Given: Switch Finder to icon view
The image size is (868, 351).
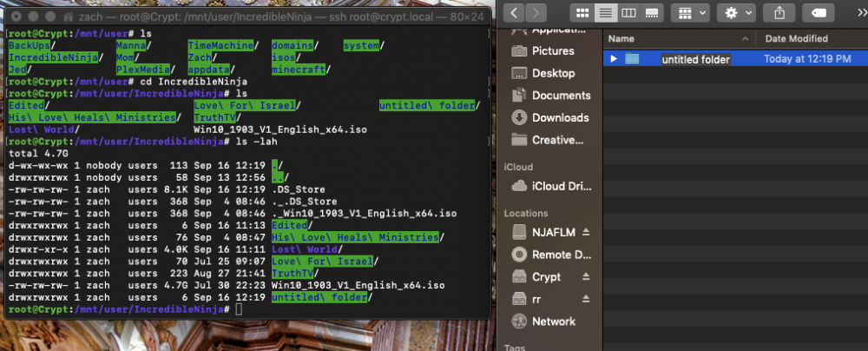Looking at the screenshot, I should [582, 12].
